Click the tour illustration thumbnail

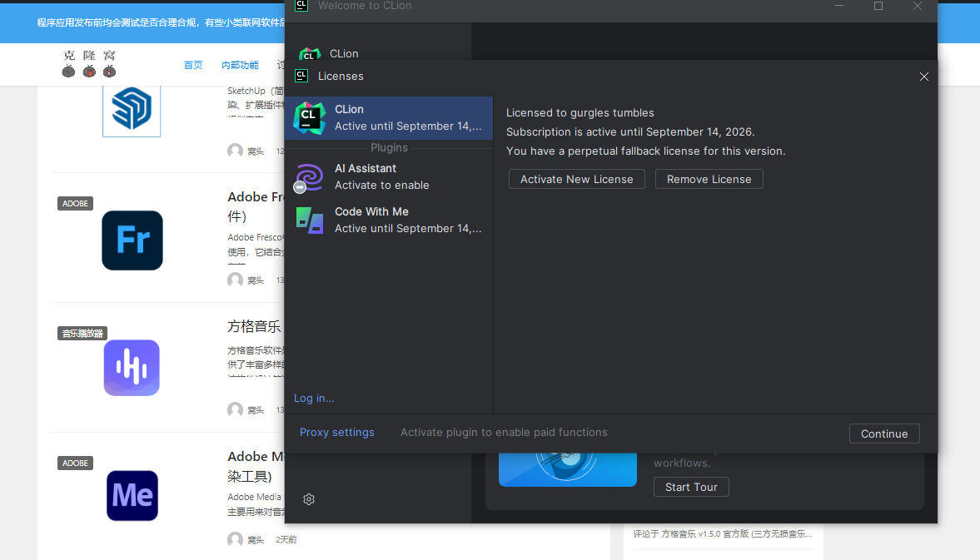click(x=568, y=469)
